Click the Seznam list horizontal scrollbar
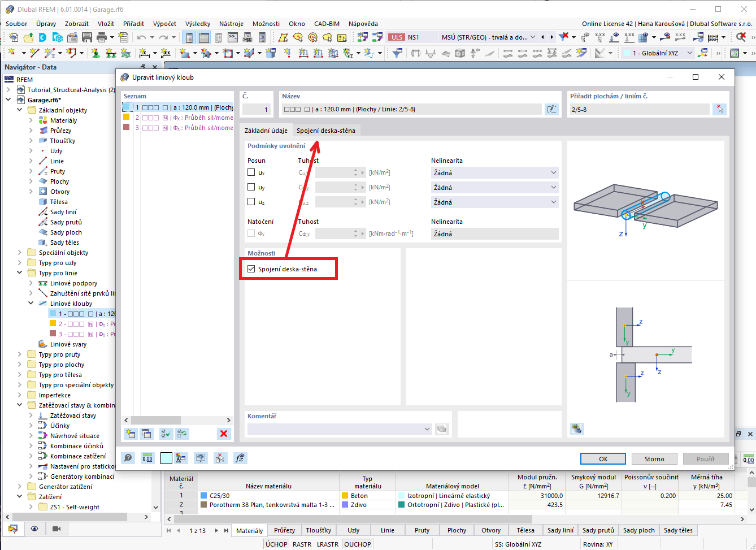Screen dimensions: 756x550 pyautogui.click(x=177, y=420)
